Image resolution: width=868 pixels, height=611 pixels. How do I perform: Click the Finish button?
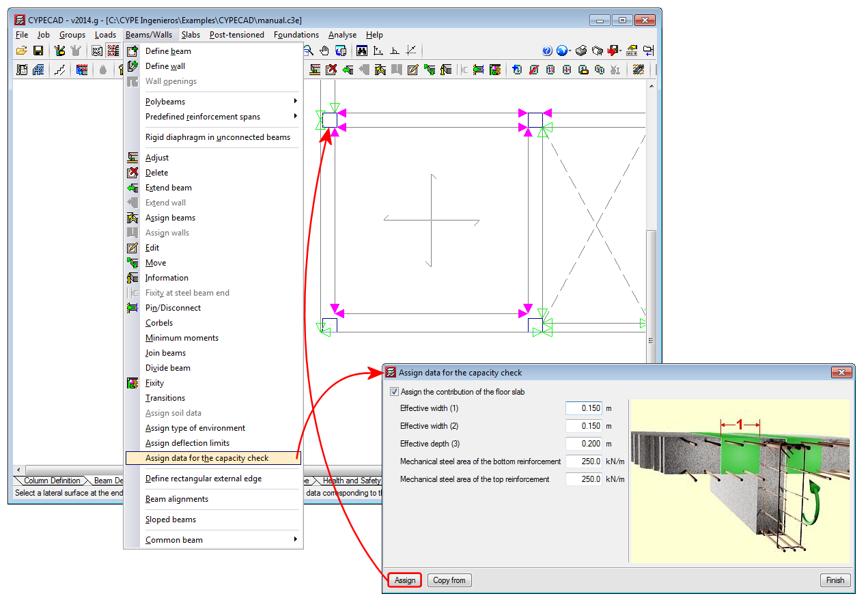[835, 580]
